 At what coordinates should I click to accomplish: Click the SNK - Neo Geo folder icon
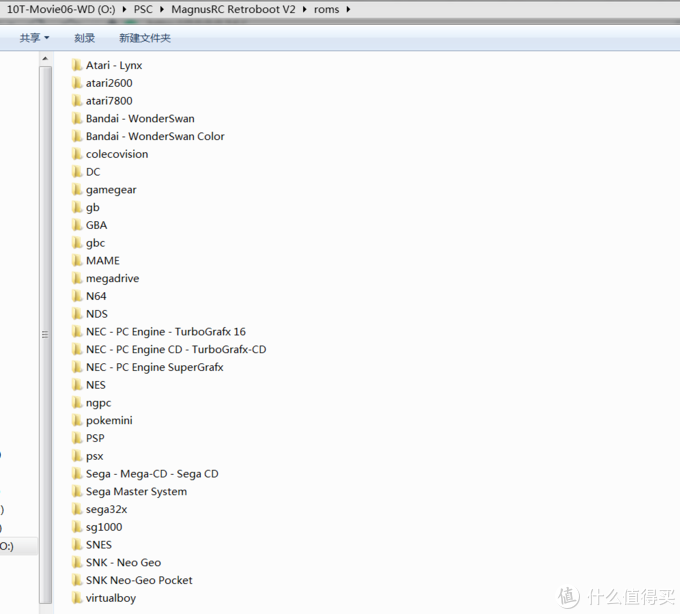(x=77, y=562)
